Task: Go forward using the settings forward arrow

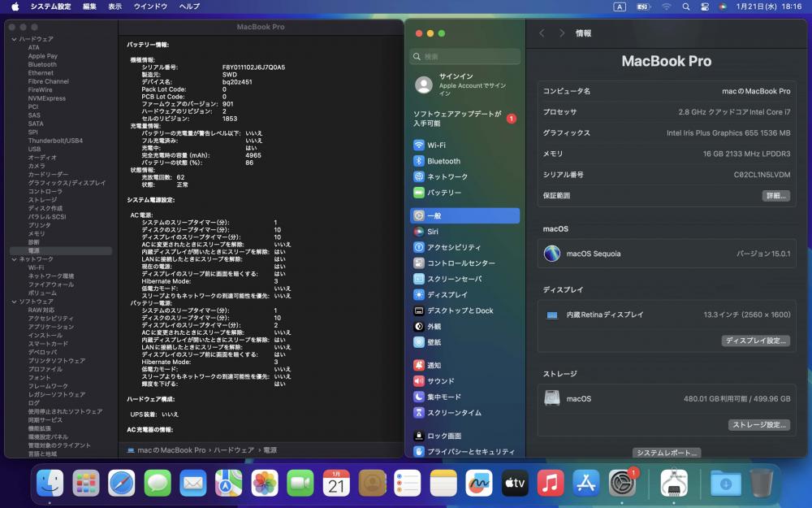Action: coord(561,33)
